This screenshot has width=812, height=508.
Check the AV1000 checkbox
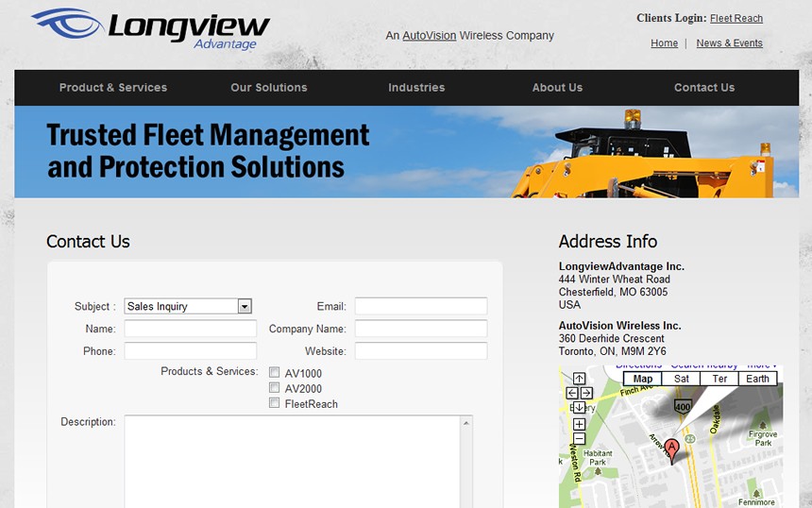[275, 372]
